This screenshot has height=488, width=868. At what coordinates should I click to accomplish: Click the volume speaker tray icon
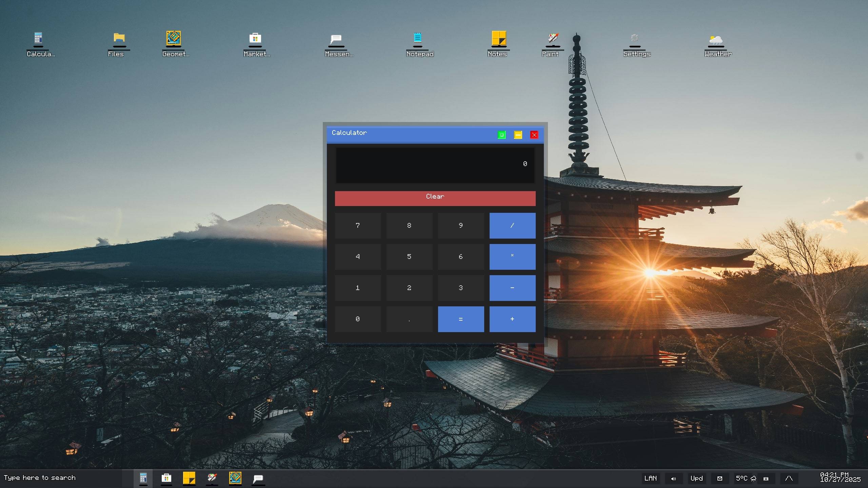[673, 479]
